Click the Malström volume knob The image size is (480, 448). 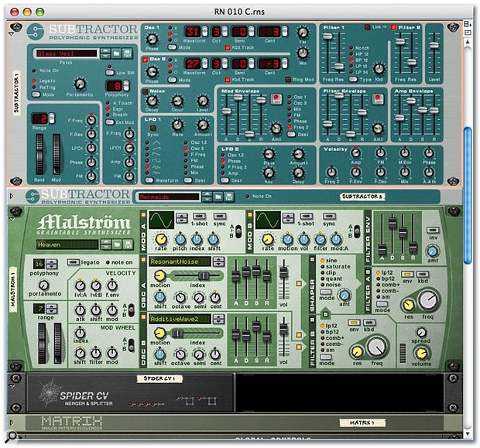(x=421, y=354)
